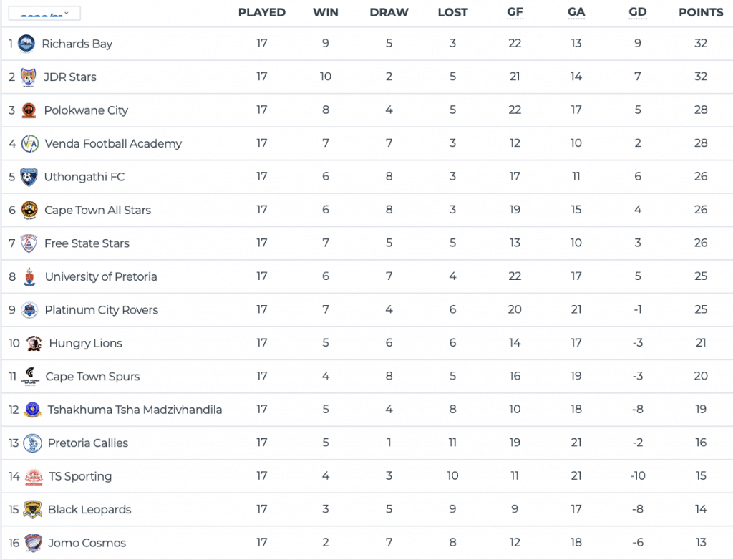Open Tshakhuma Tsha Madzivhandila team name
Screen dimensions: 733x560
[135, 410]
